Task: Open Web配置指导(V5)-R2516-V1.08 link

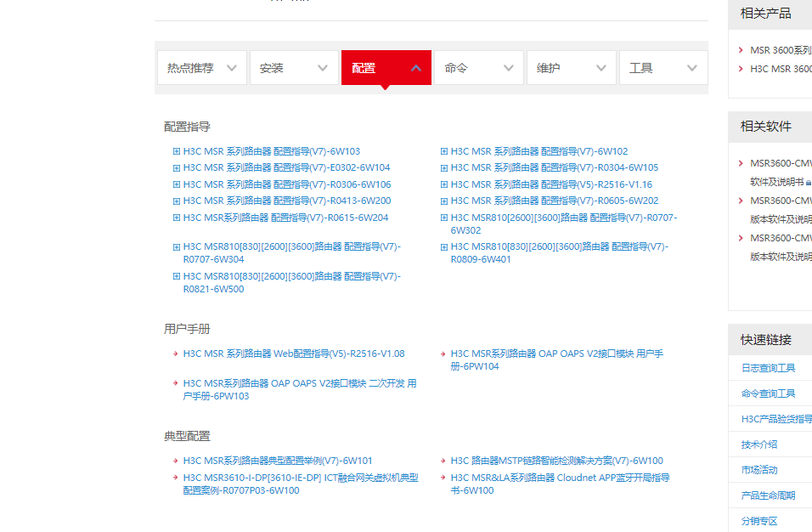Action: [x=294, y=354]
